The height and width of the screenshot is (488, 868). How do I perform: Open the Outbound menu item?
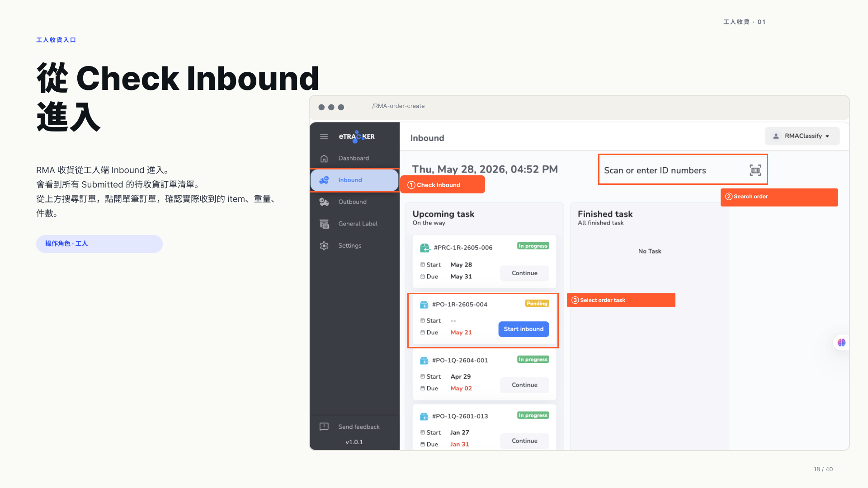(354, 202)
